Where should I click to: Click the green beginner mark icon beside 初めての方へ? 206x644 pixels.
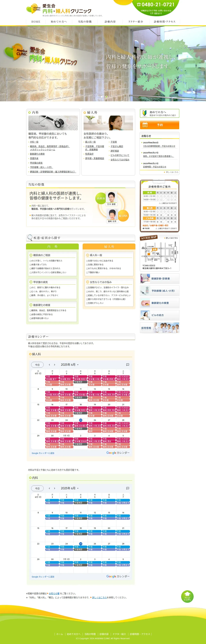[x=144, y=113]
